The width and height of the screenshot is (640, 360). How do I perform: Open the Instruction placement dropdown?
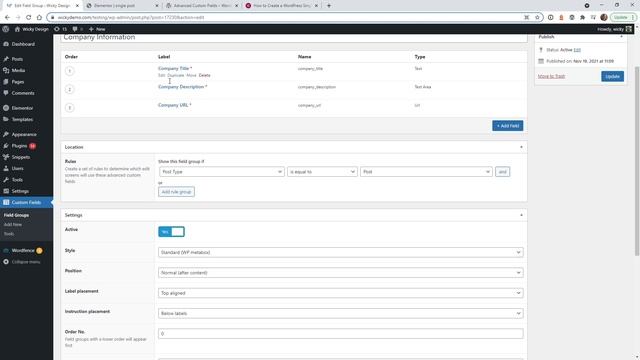coord(340,313)
